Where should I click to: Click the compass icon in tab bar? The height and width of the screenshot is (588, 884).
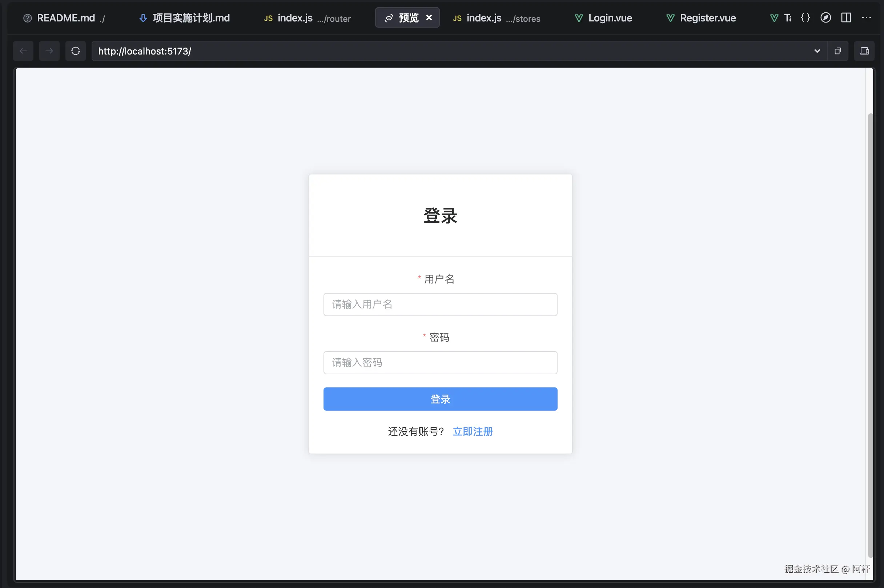point(825,17)
